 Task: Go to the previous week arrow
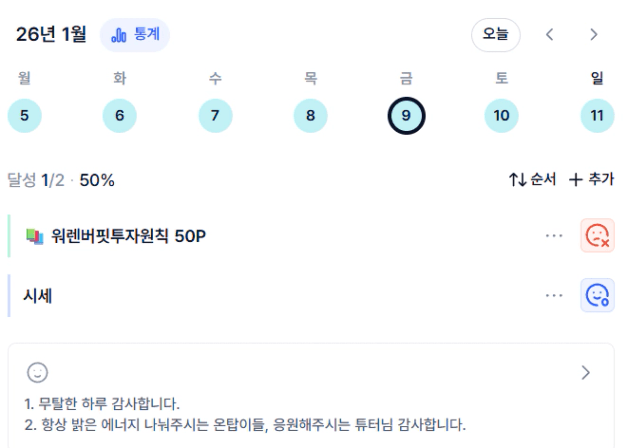(x=549, y=34)
